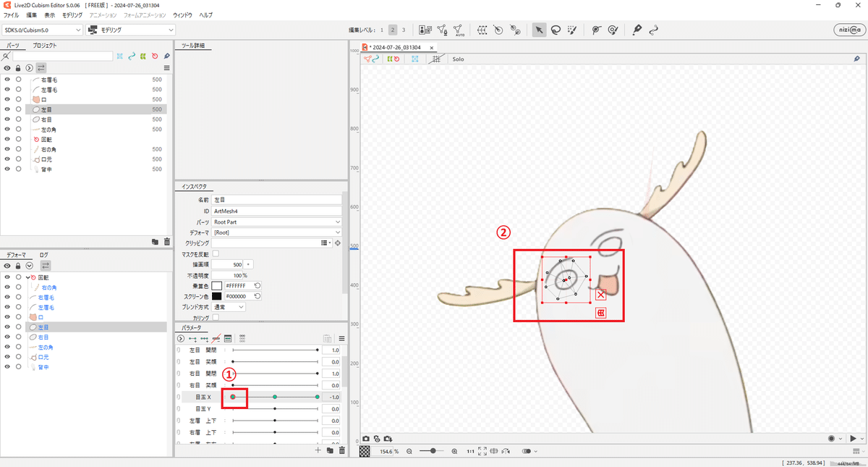Enable the マスクを反転 checkbox
The height and width of the screenshot is (467, 868).
point(216,254)
